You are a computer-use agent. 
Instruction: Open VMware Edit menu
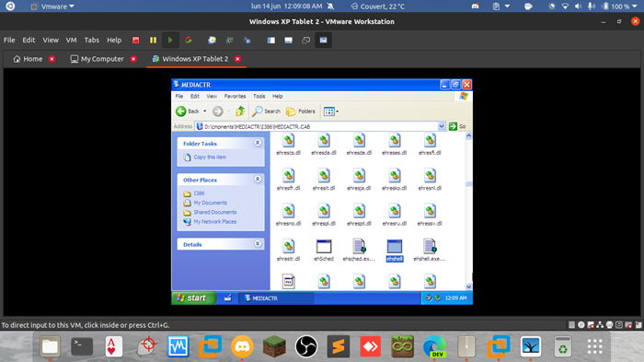point(29,40)
